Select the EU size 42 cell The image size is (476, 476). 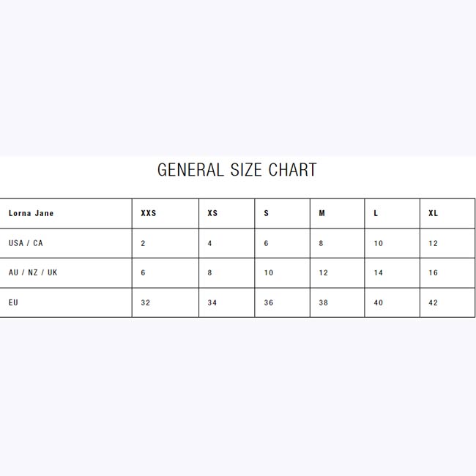[x=434, y=302]
